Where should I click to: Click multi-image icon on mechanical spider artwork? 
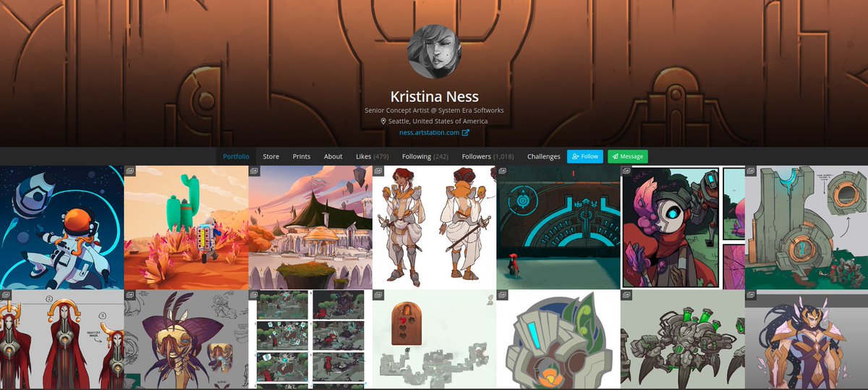(x=626, y=295)
